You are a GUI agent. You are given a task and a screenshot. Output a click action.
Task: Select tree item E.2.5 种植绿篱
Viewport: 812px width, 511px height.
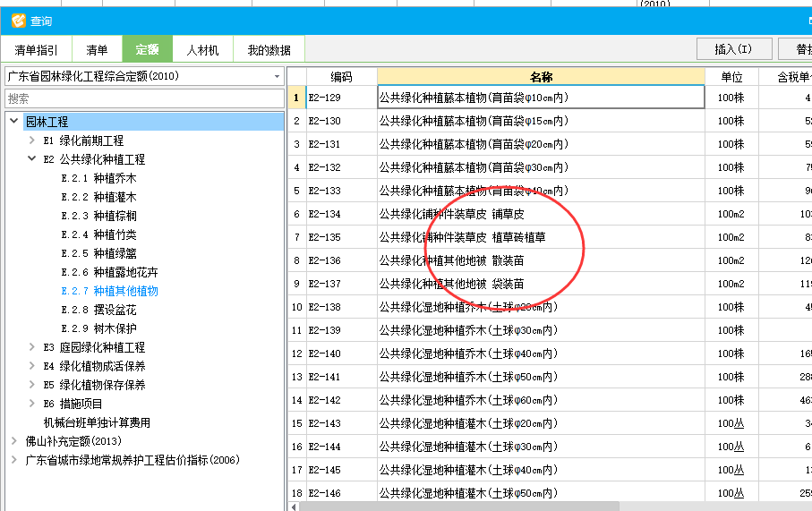pyautogui.click(x=98, y=253)
